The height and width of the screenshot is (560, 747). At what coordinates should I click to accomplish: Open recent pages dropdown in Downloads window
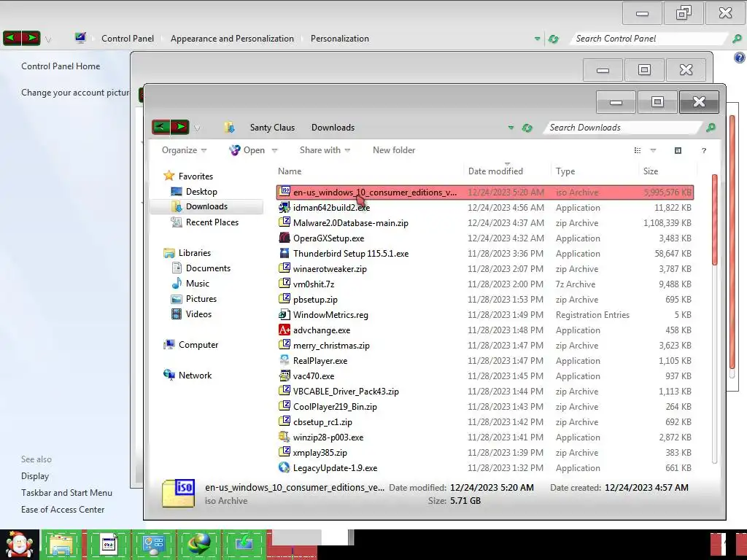(x=197, y=128)
